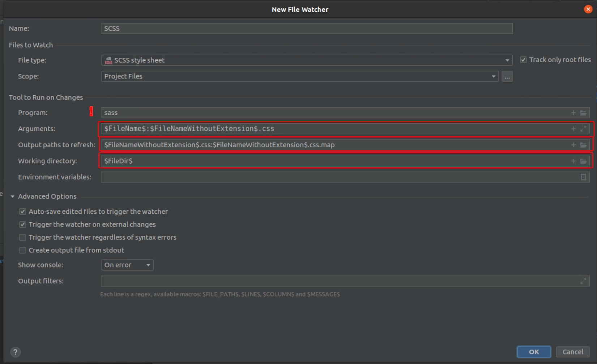Image resolution: width=597 pixels, height=364 pixels.
Task: Browse folder for Output paths to refresh
Action: (x=583, y=145)
